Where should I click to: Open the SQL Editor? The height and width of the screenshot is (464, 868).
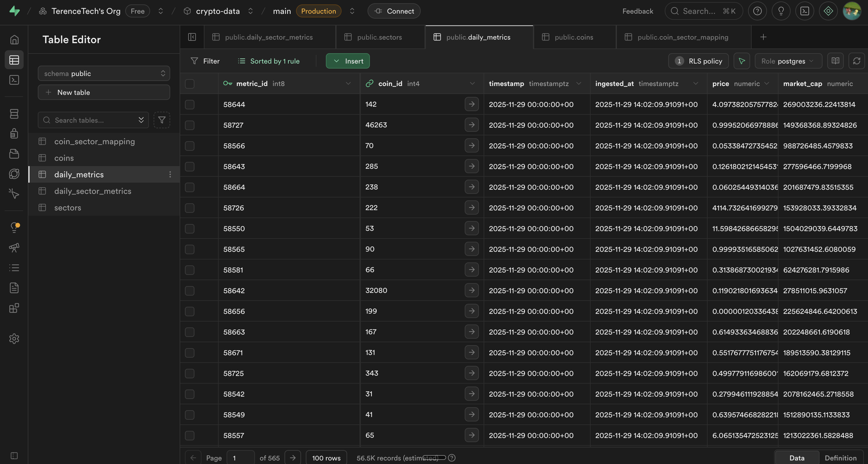click(14, 80)
